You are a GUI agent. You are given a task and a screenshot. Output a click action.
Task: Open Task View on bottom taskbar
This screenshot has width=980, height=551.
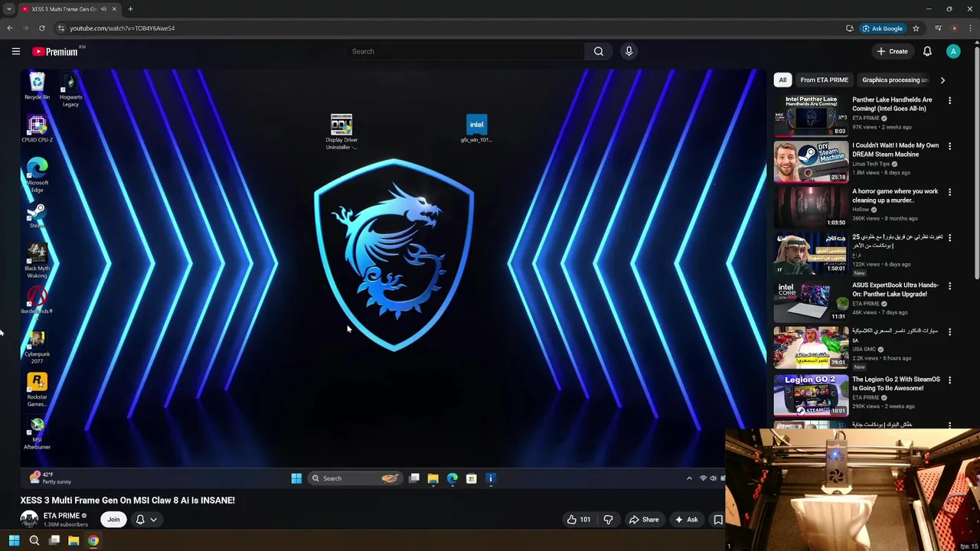(54, 541)
